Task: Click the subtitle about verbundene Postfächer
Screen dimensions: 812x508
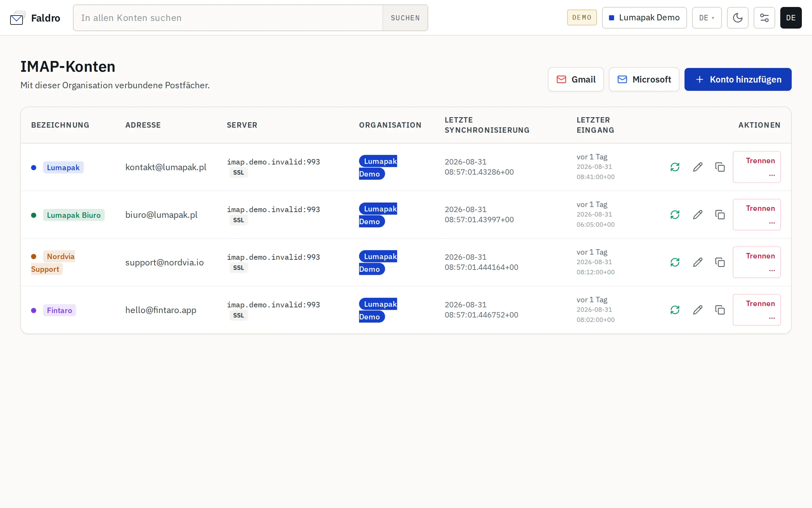Action: coord(115,85)
